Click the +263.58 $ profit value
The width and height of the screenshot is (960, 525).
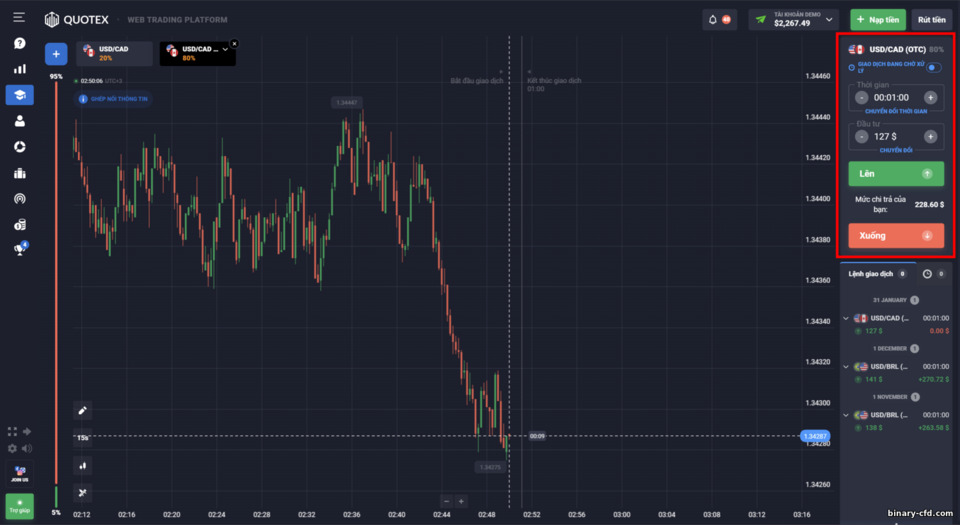pyautogui.click(x=934, y=428)
